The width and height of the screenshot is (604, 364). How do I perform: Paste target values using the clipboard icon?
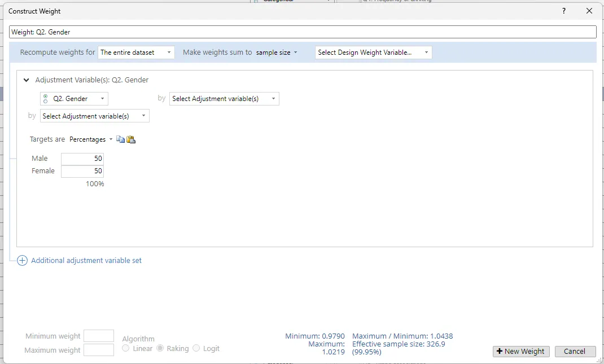click(131, 139)
